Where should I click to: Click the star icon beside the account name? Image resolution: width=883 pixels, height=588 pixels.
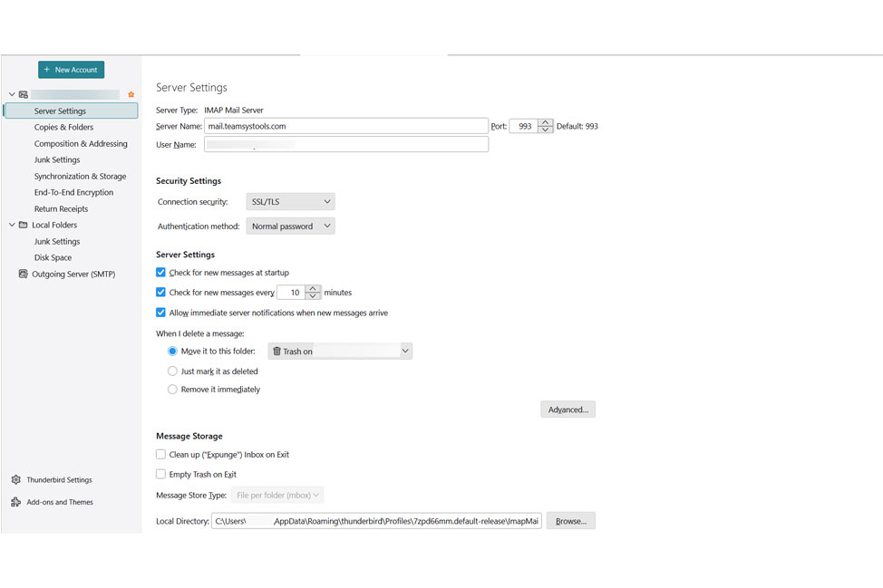[x=131, y=93]
